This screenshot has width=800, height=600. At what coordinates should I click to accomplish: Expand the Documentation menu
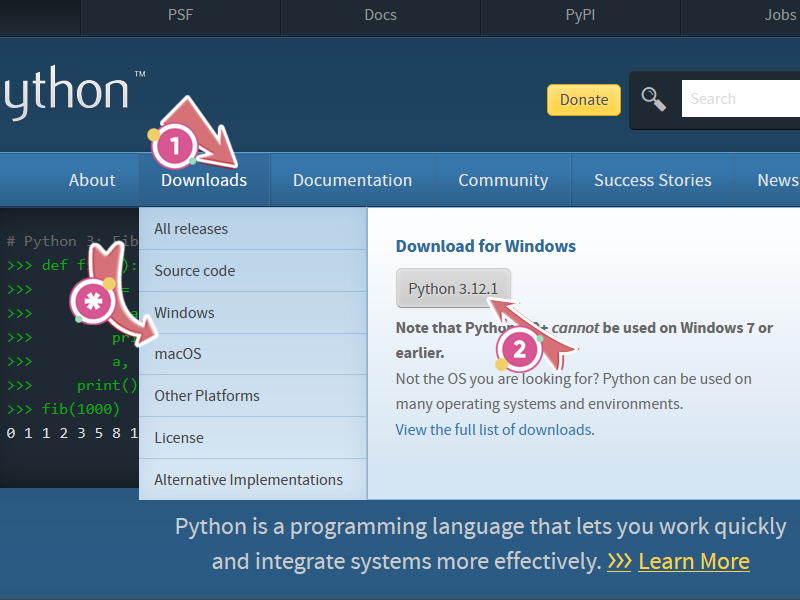point(352,180)
